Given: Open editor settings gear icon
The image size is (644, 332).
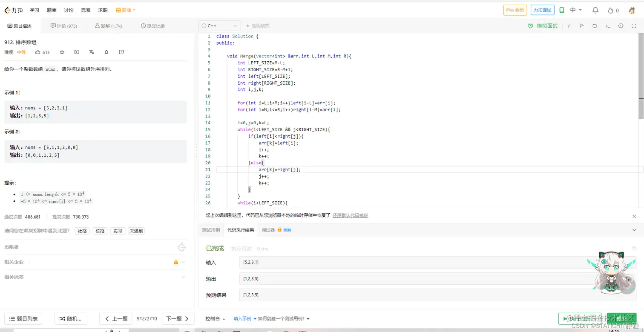Looking at the screenshot, I should point(621,26).
